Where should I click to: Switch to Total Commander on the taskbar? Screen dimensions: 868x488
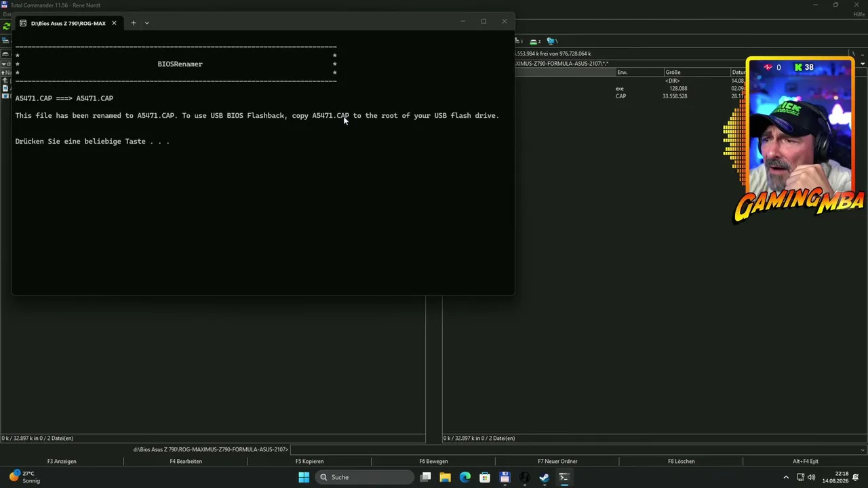[x=505, y=477]
